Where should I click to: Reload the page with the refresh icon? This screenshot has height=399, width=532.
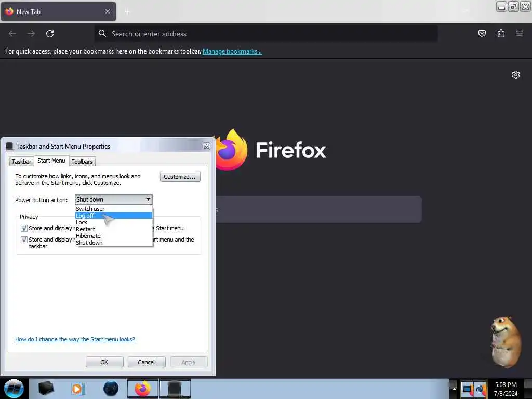[x=50, y=34]
